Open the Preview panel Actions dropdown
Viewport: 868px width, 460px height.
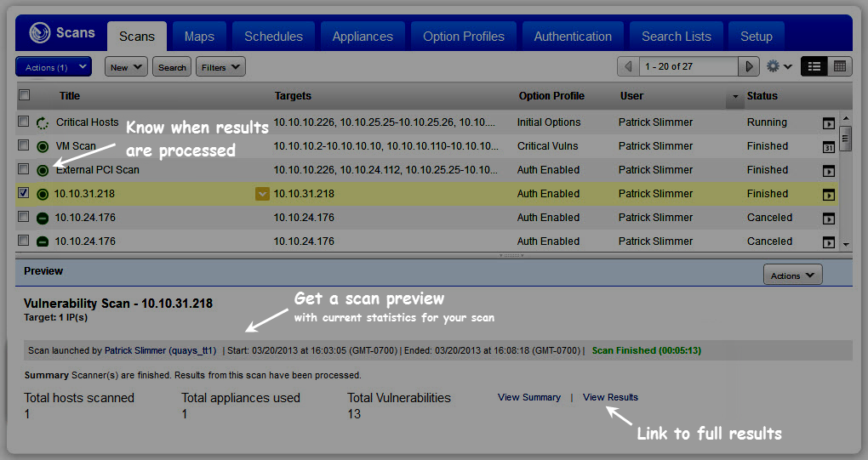coord(793,275)
